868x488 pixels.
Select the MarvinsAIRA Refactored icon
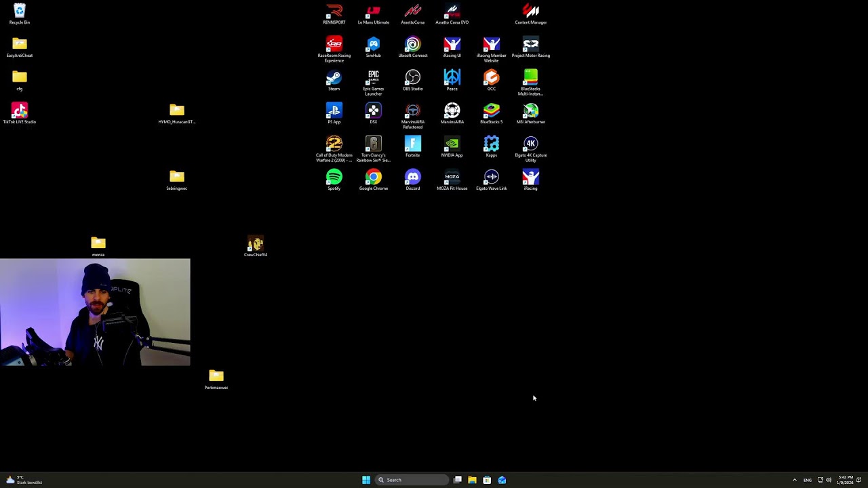click(x=412, y=116)
